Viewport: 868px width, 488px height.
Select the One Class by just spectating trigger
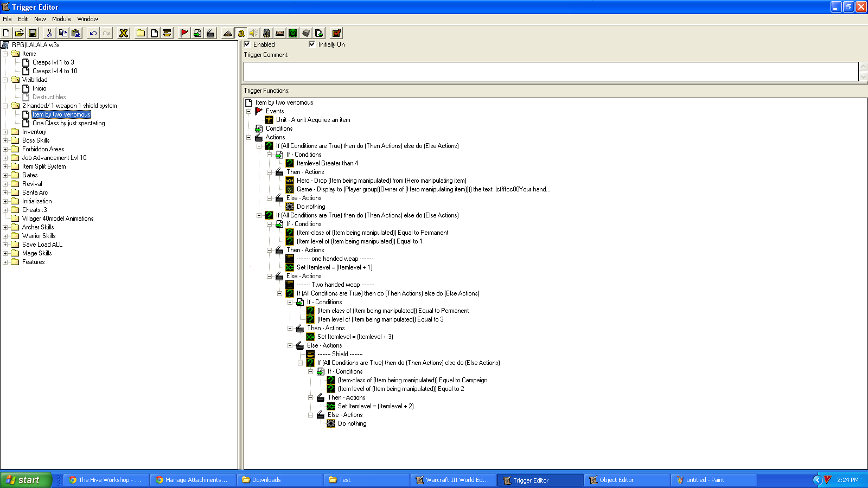pyautogui.click(x=68, y=123)
